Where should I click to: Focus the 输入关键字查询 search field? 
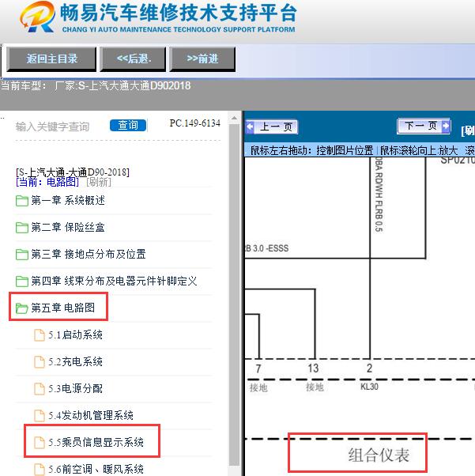click(52, 127)
